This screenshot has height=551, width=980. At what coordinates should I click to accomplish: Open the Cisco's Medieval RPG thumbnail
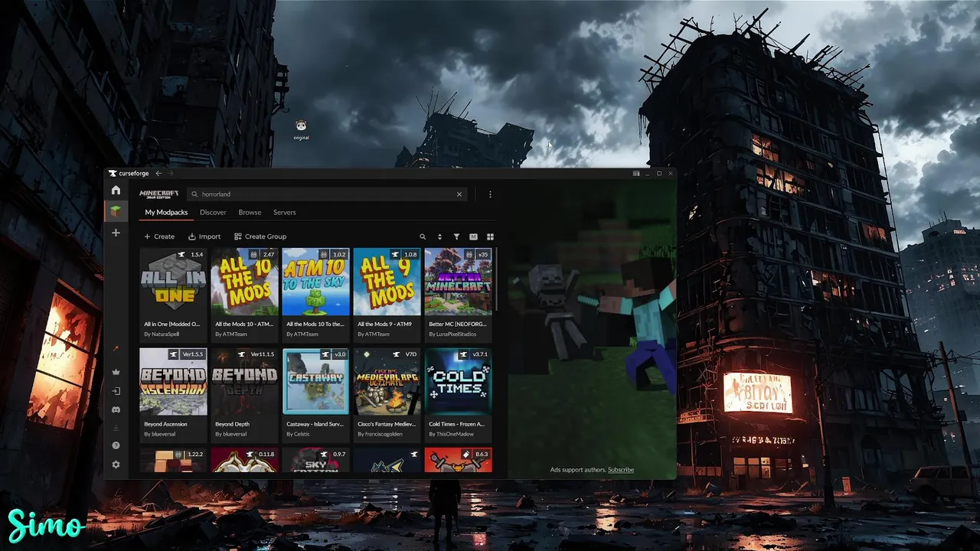click(x=387, y=382)
